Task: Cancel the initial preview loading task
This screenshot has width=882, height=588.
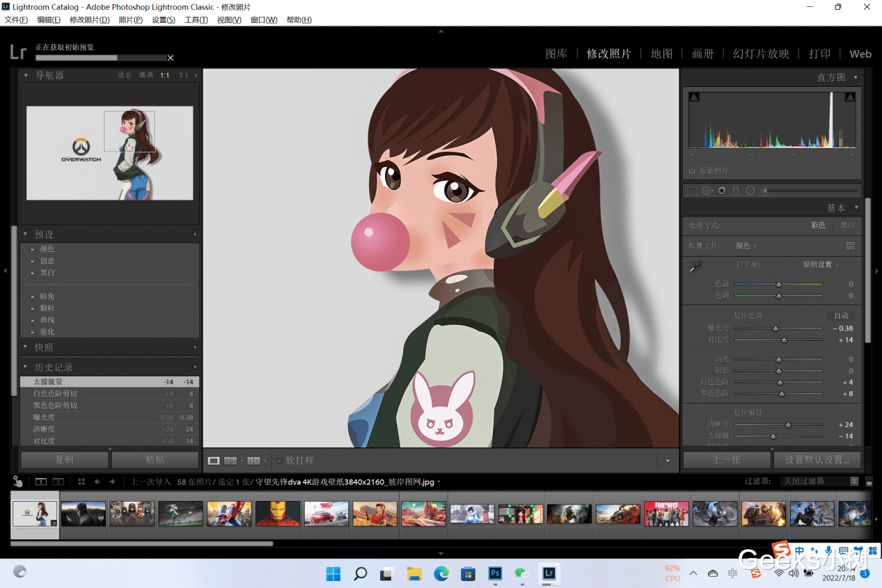Action: click(171, 58)
